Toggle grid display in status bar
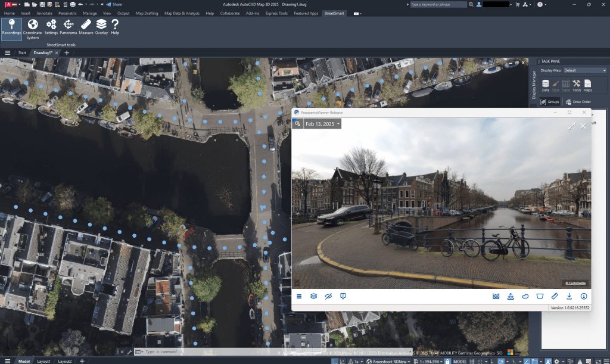 (472, 361)
